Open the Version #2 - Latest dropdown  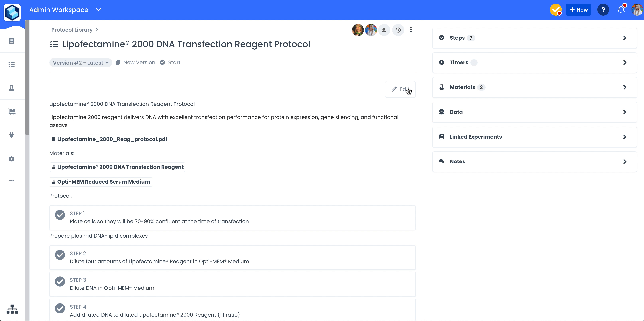[81, 63]
